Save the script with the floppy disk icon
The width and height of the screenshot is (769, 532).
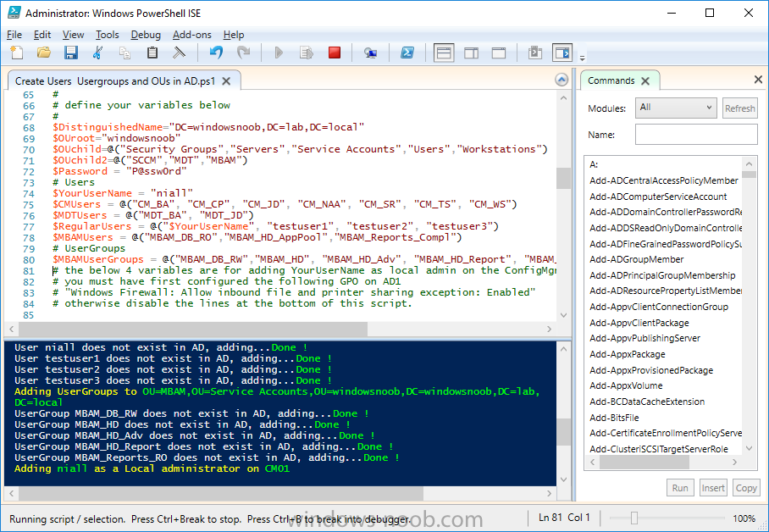[71, 53]
